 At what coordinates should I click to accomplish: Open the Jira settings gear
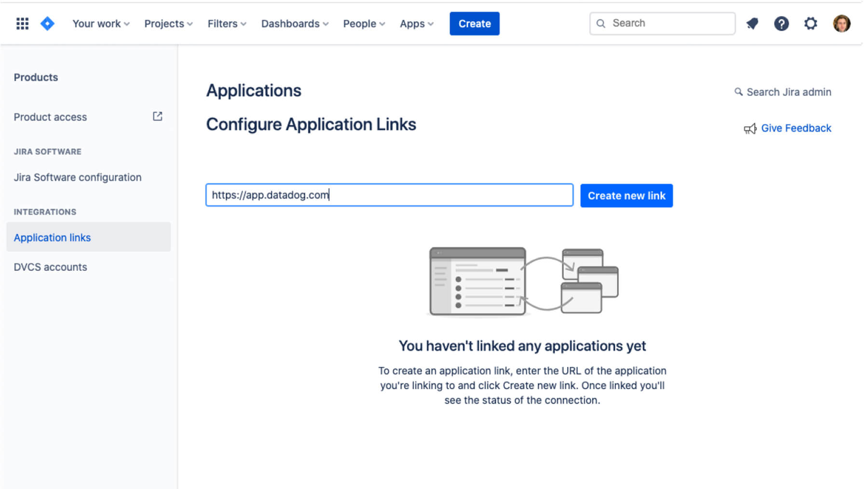[x=811, y=23]
